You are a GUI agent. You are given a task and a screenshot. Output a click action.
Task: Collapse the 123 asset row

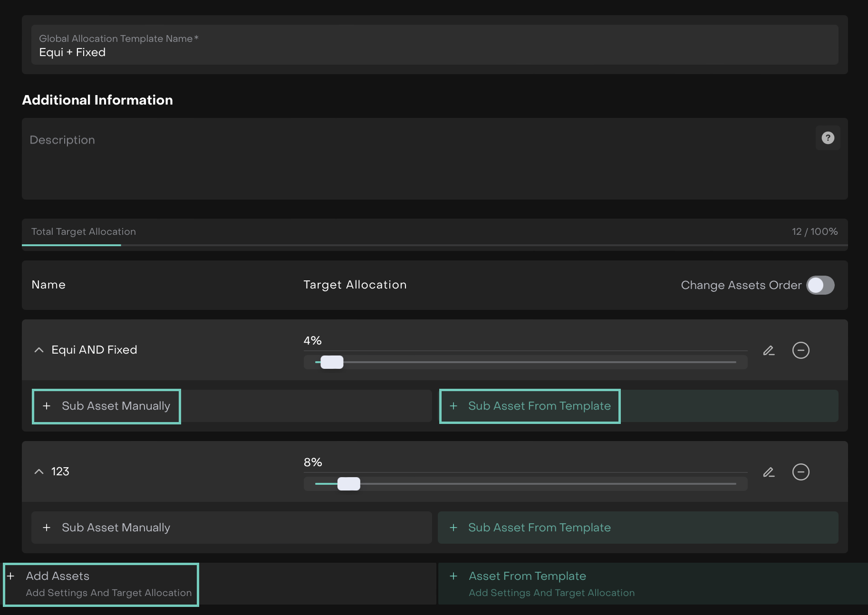[39, 472]
